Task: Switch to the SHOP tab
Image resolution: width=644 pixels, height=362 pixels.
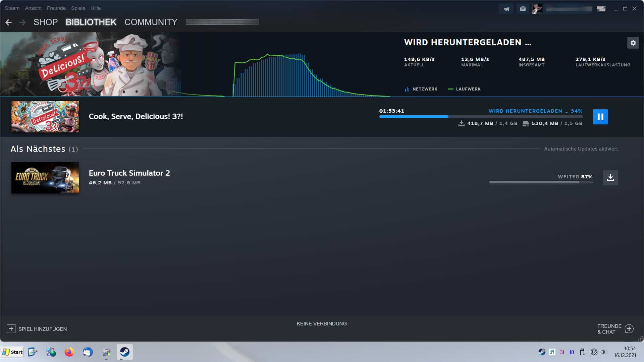Action: click(x=46, y=22)
